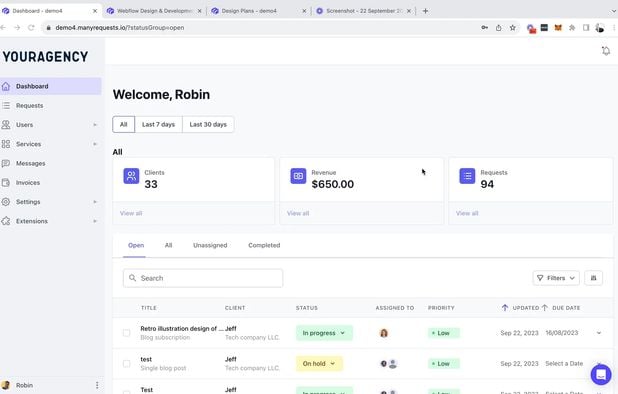
Task: Click the requests Search field
Action: [x=203, y=278]
